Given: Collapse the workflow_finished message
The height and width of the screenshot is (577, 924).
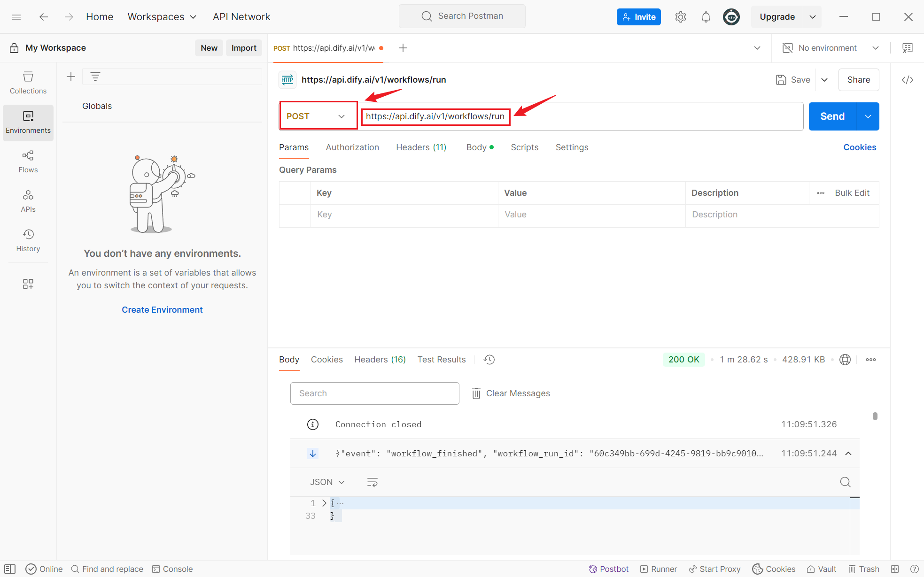Looking at the screenshot, I should [848, 454].
